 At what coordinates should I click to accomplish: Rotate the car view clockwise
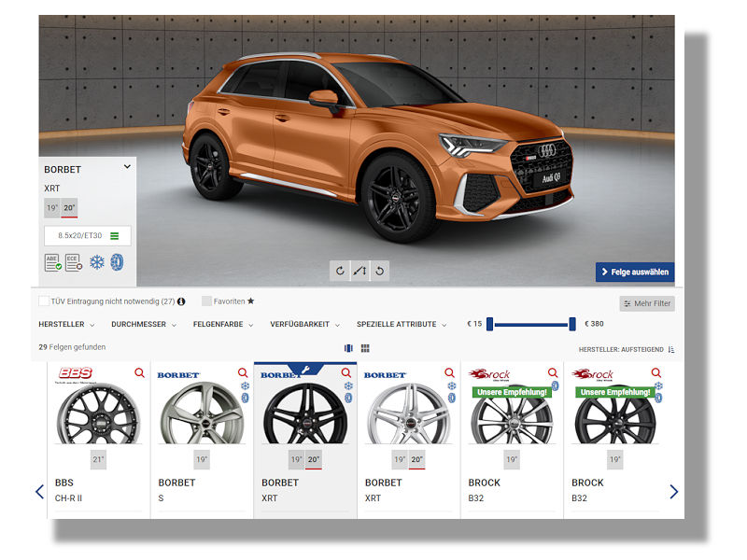pyautogui.click(x=340, y=271)
